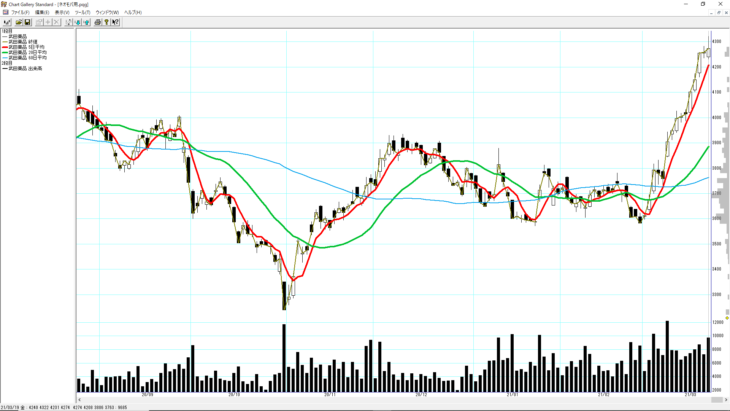Select the blue 60日平均 legend entry
Screen dimensions: 730x411
(x=25, y=57)
